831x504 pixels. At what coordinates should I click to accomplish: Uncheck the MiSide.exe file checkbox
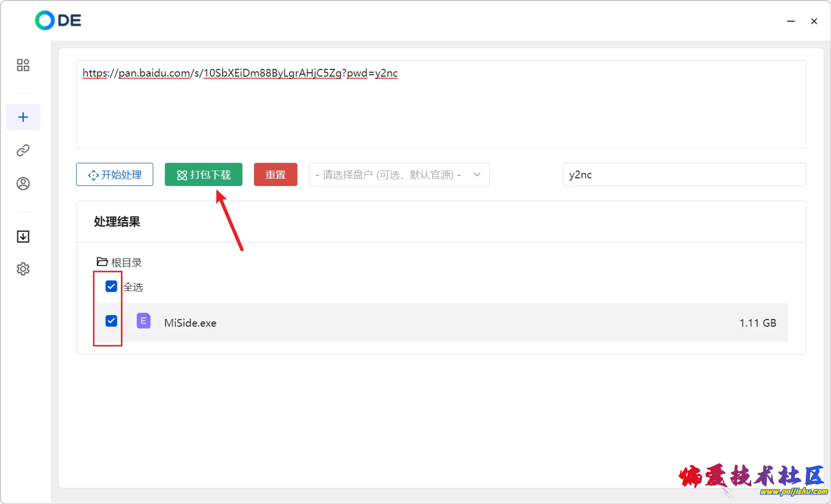[111, 321]
